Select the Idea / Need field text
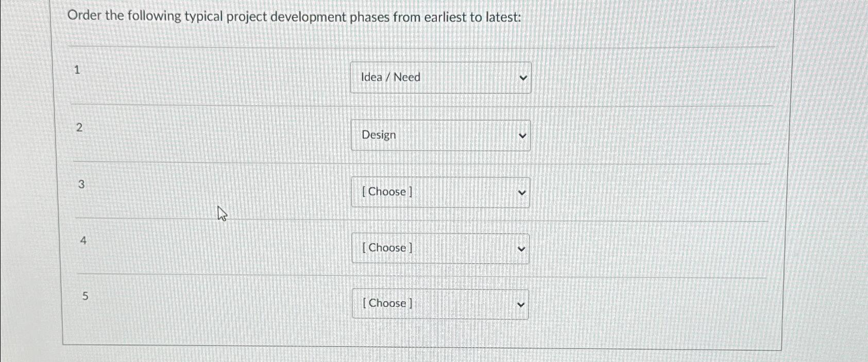 [x=391, y=77]
